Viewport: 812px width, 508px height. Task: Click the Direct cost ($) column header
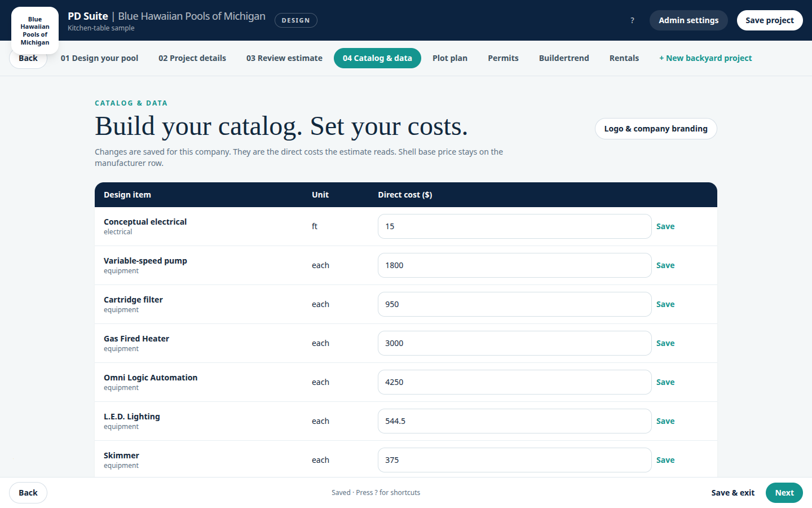tap(405, 195)
